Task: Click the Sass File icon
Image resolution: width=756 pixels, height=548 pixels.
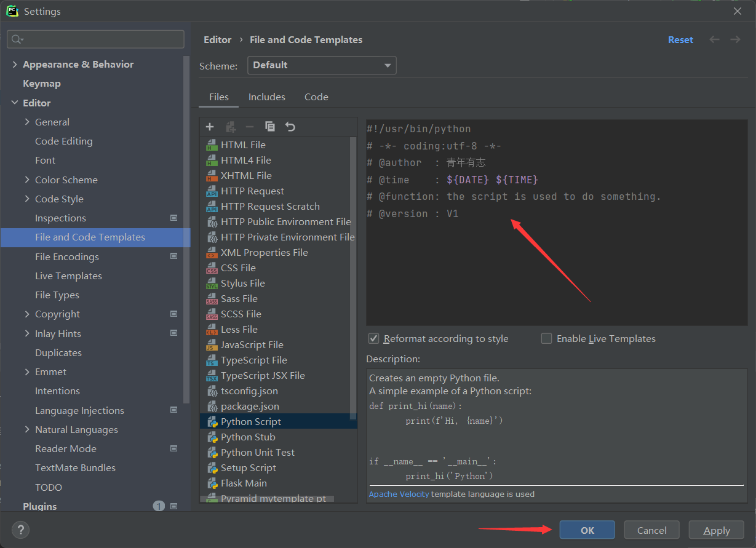Action: tap(212, 299)
